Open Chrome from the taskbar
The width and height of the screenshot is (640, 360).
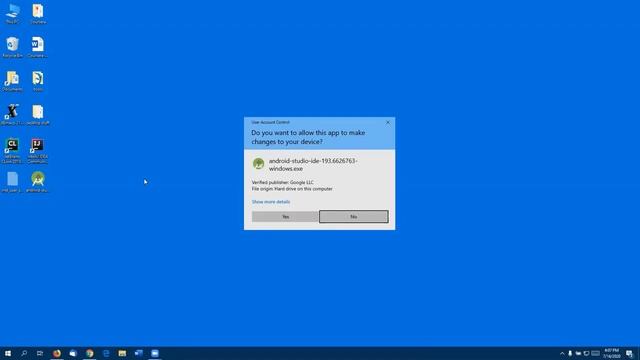point(90,353)
